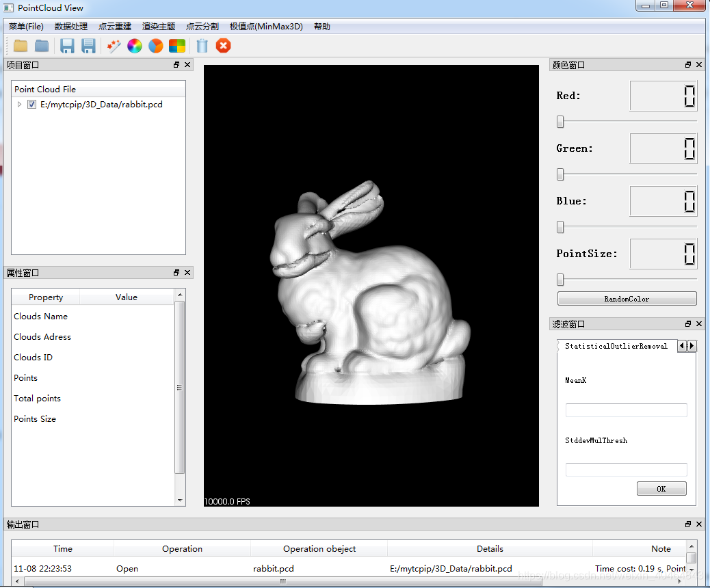Click output window scroll up arrow
710x588 pixels.
691,546
